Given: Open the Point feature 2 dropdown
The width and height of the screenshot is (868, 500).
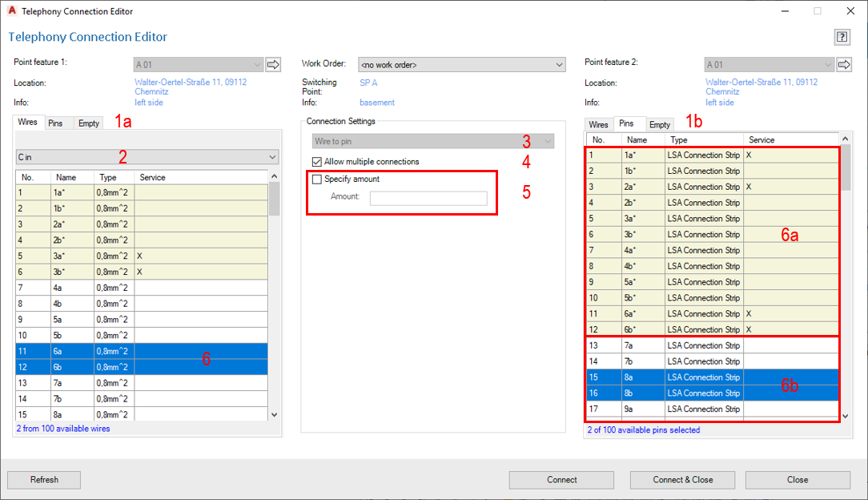Looking at the screenshot, I should (x=769, y=65).
